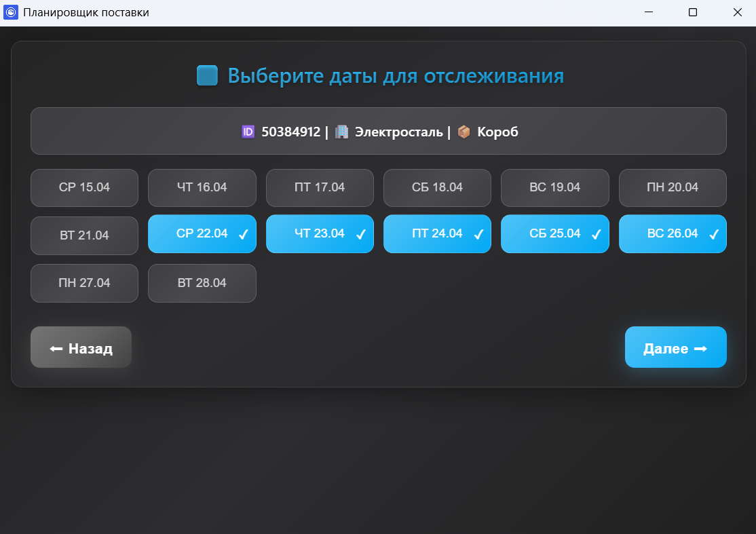The height and width of the screenshot is (534, 756).
Task: Deselect the ВС 26.04 date
Action: (x=673, y=233)
